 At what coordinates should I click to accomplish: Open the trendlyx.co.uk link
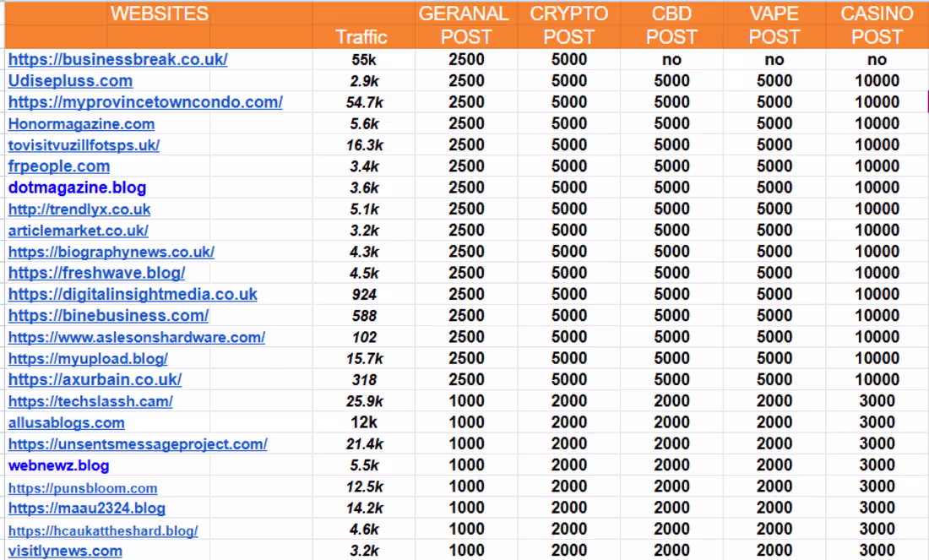tap(79, 209)
